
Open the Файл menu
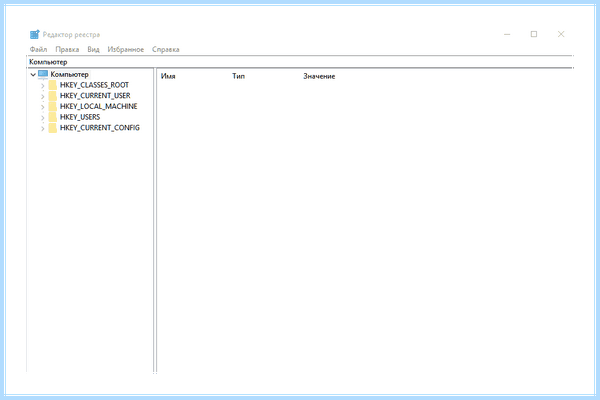point(38,49)
